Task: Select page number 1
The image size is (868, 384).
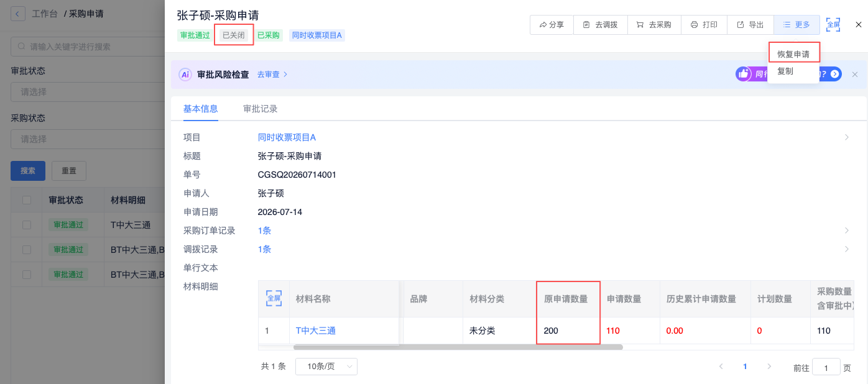Action: 745,367
